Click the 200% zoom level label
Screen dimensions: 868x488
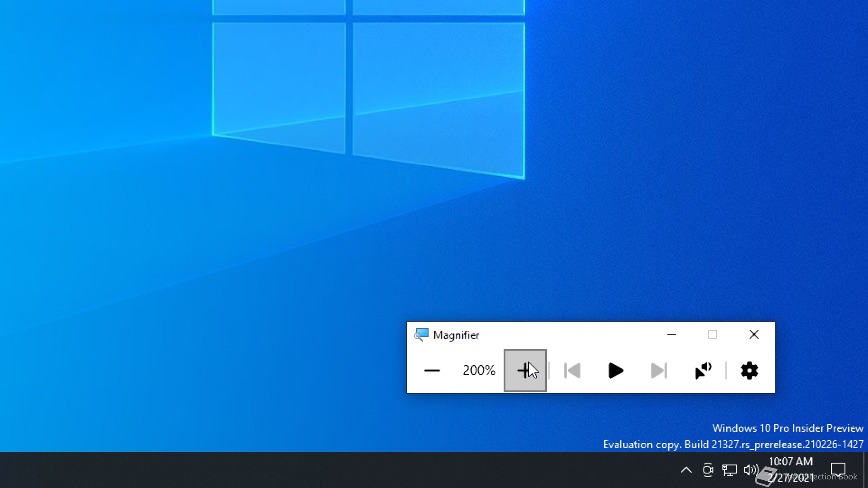tap(479, 371)
